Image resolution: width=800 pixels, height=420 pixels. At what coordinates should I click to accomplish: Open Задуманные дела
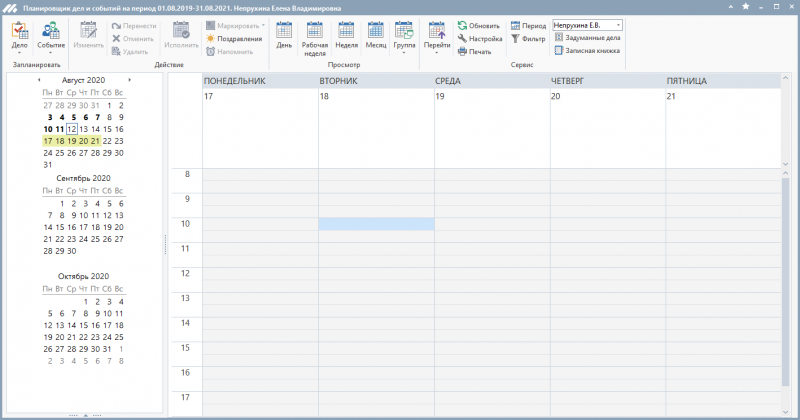point(587,38)
